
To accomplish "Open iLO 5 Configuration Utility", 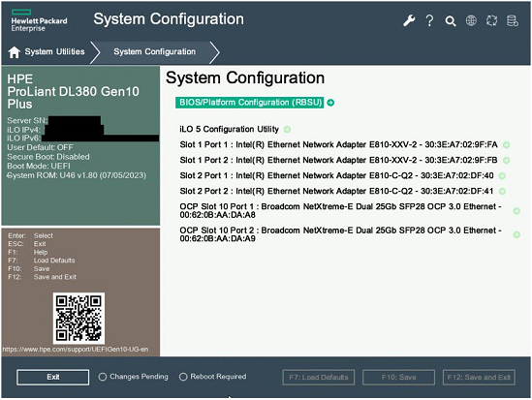I will click(x=229, y=129).
